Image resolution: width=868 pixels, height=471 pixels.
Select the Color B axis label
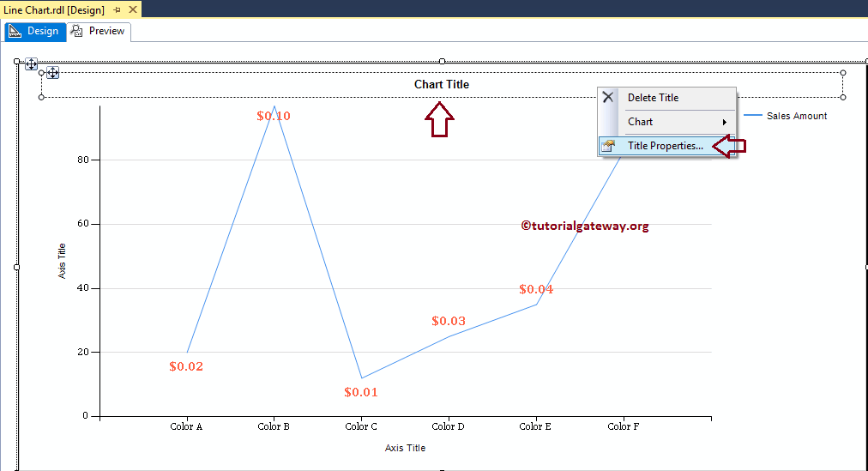coord(274,426)
